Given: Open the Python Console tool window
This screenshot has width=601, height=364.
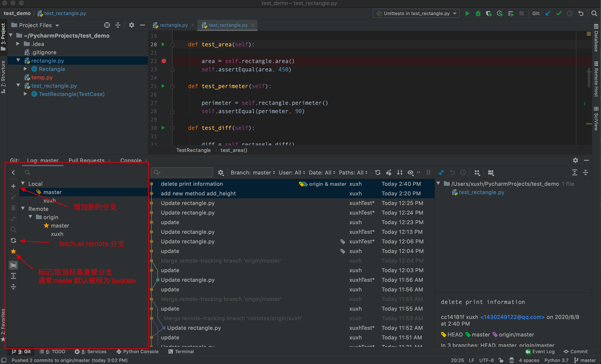Looking at the screenshot, I should pyautogui.click(x=138, y=351).
